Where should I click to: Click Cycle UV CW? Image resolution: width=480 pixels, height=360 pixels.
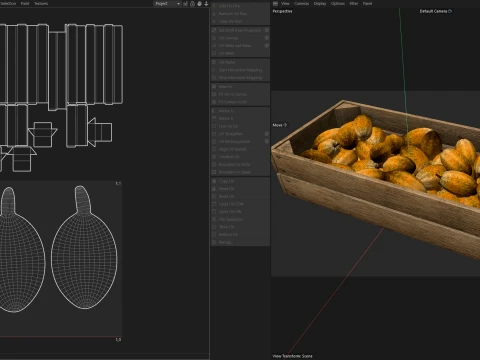[x=240, y=212]
